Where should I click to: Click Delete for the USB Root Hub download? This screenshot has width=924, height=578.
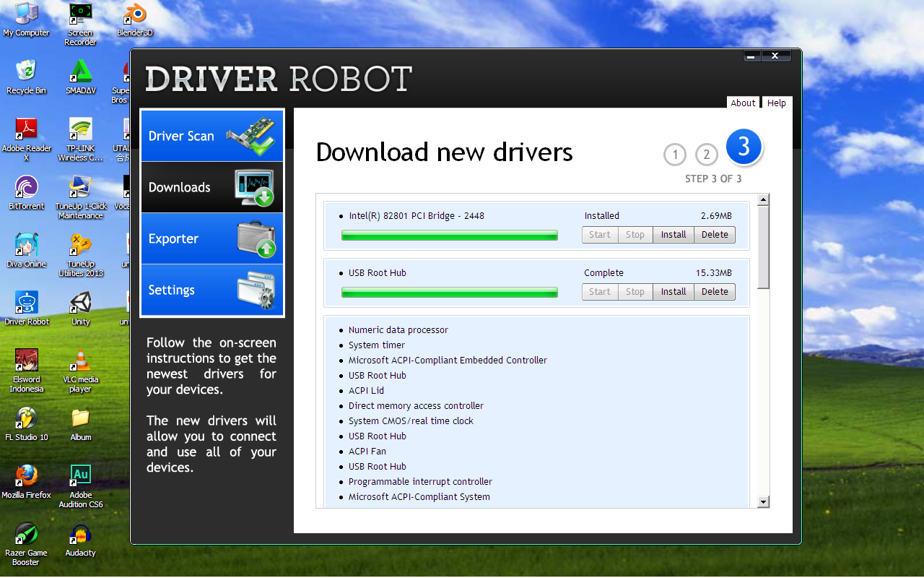(715, 292)
